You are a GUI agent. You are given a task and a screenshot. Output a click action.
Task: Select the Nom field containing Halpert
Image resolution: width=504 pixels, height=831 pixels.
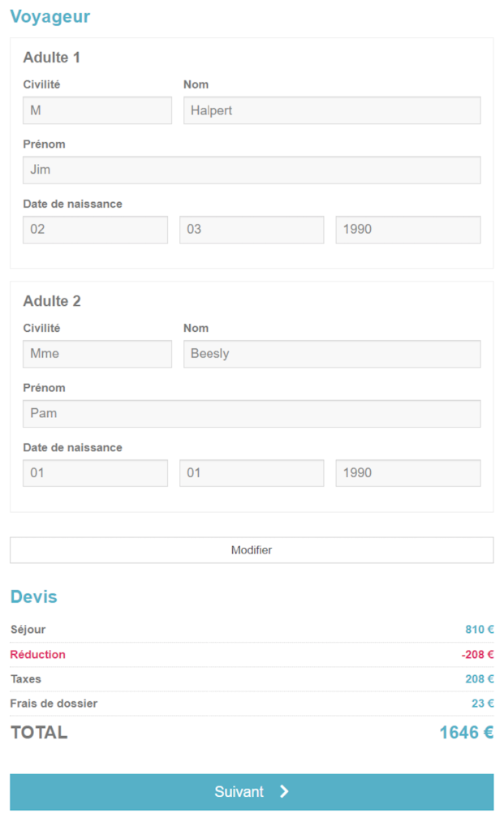point(332,110)
